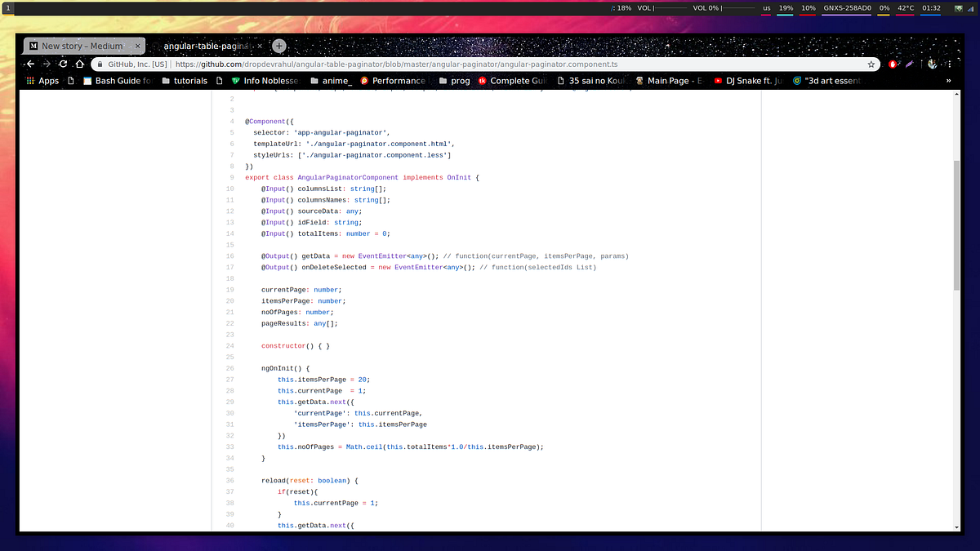Click the Chrome profile avatar
The image size is (980, 551).
[932, 64]
